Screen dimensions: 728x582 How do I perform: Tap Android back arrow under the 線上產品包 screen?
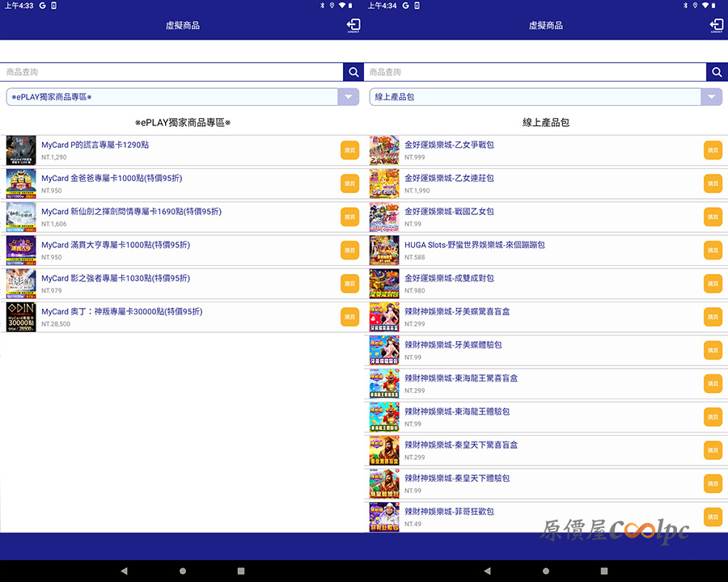coord(487,571)
